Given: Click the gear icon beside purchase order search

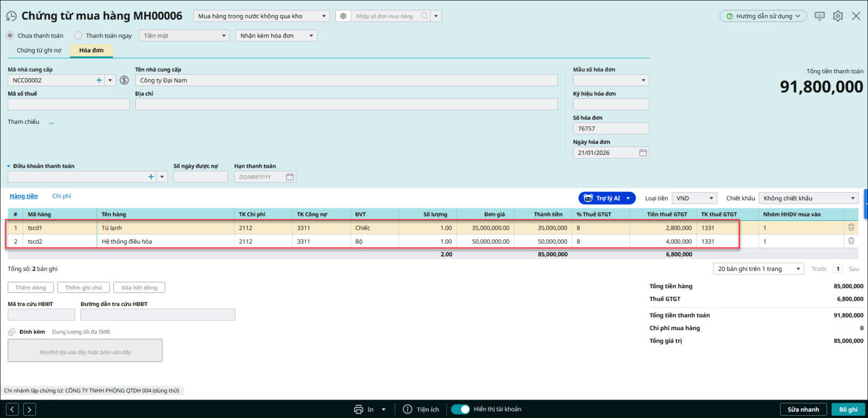Looking at the screenshot, I should [x=343, y=16].
